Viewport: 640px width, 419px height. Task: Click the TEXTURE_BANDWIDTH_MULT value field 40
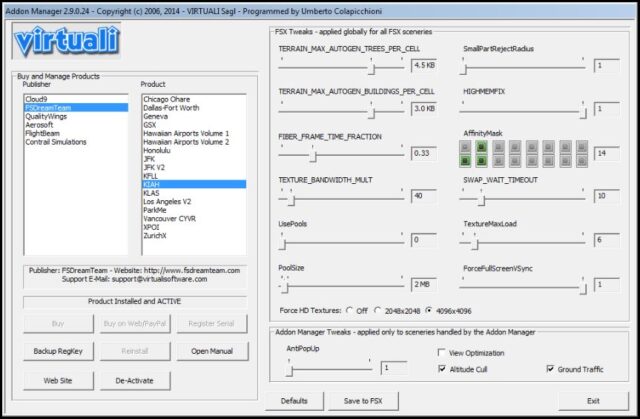click(x=424, y=196)
